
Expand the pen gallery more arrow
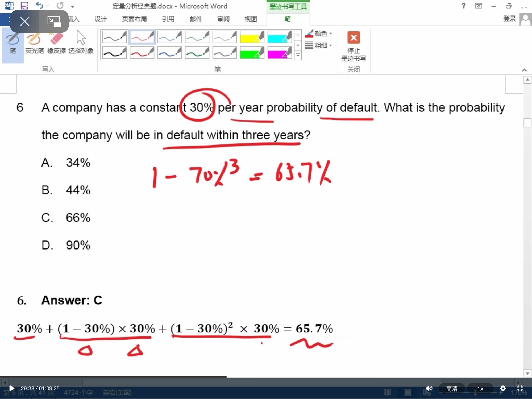298,56
